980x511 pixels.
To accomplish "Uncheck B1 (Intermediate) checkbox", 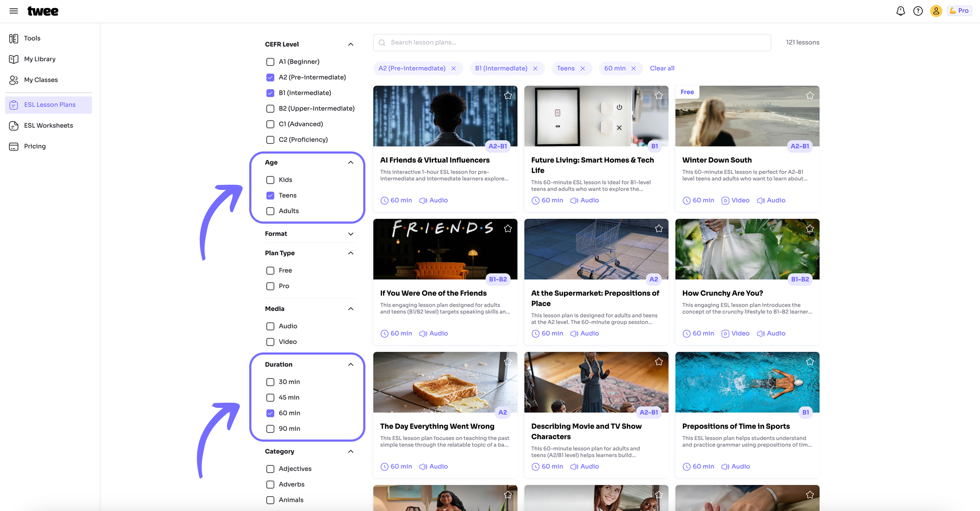I will click(x=270, y=93).
